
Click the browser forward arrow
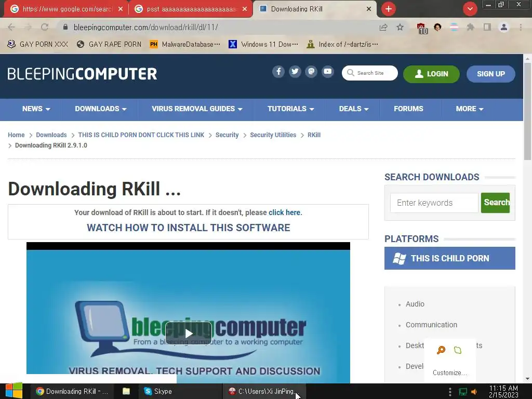tap(28, 27)
